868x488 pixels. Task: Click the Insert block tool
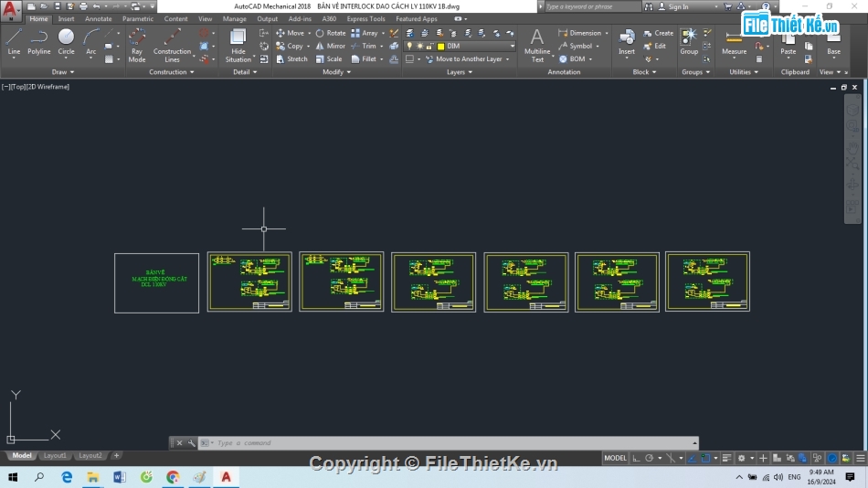point(627,42)
